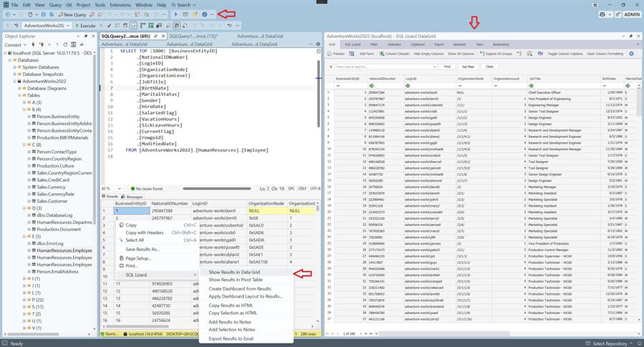Screen dimensions: 644x347
Task: Open the editor zoom percentage dropdown
Action: click(x=119, y=188)
